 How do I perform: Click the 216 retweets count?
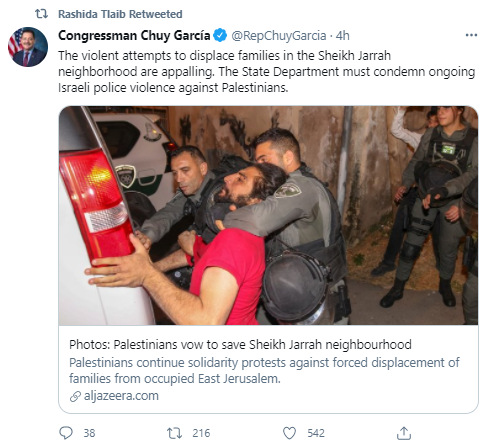point(201,433)
